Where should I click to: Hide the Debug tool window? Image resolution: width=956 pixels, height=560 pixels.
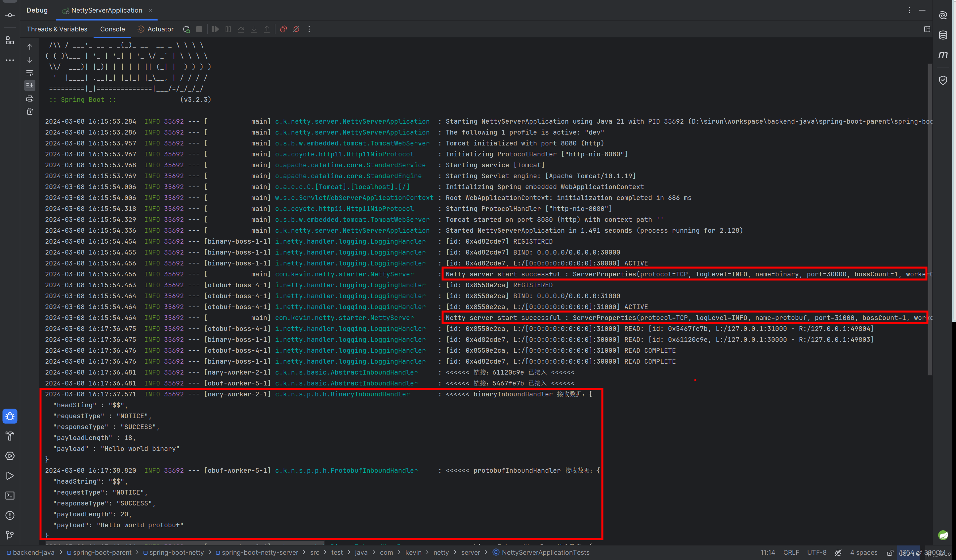922,10
